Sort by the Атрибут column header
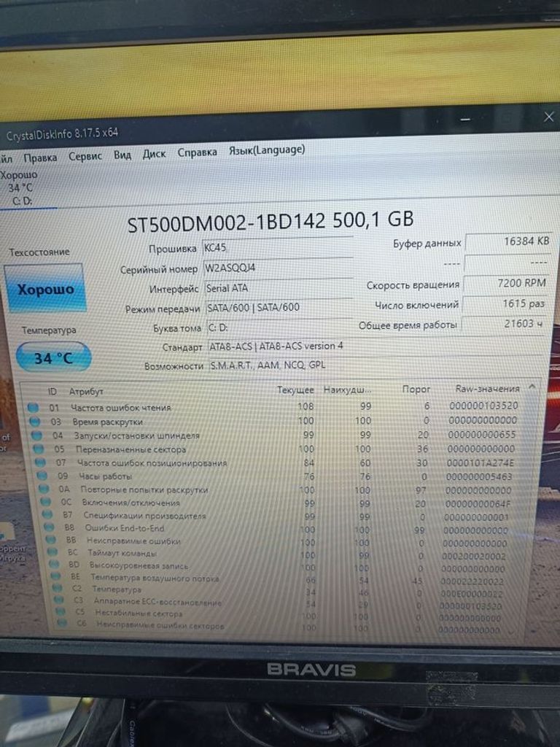The width and height of the screenshot is (560, 747). point(86,392)
